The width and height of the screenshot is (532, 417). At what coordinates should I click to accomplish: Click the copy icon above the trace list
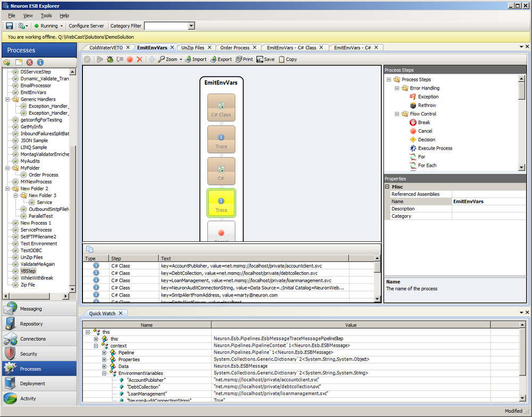tap(90, 249)
